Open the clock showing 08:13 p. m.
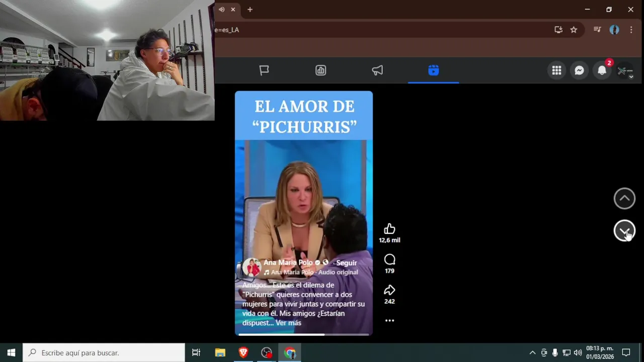 pos(600,352)
